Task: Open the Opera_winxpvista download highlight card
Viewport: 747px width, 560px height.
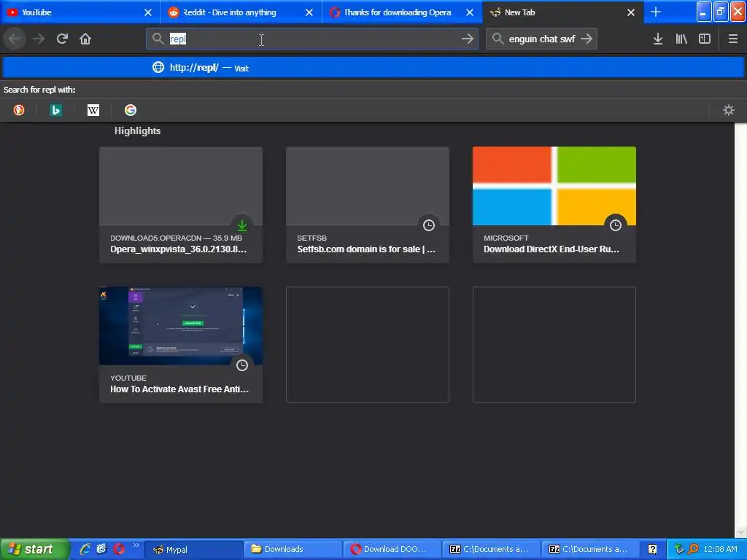Action: pyautogui.click(x=181, y=204)
